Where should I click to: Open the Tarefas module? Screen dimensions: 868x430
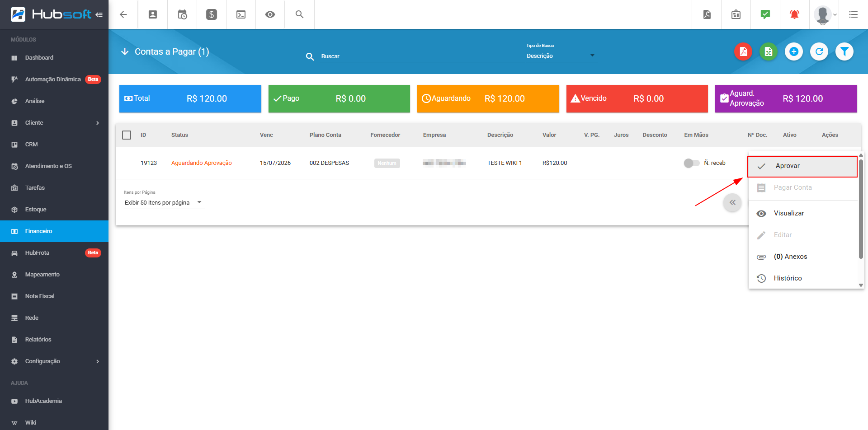[54, 188]
